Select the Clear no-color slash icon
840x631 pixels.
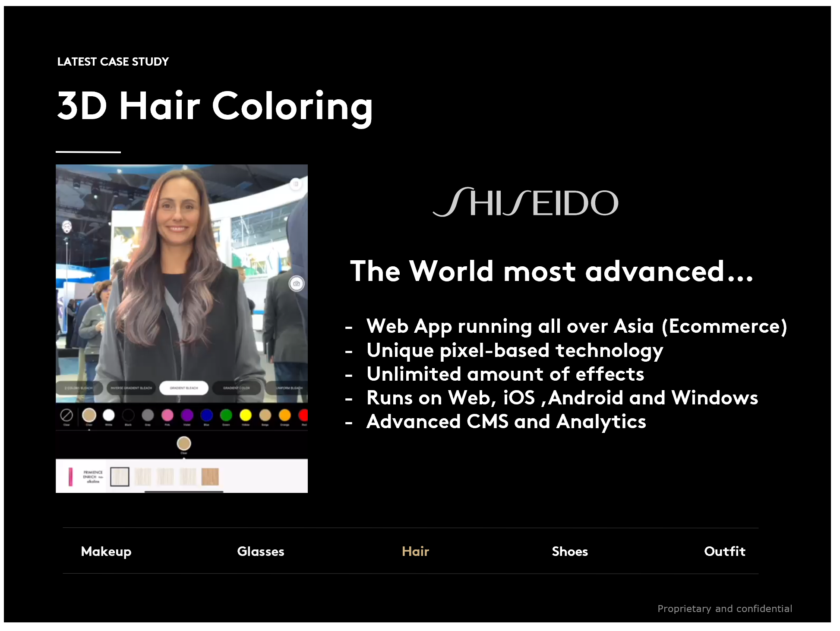66,415
